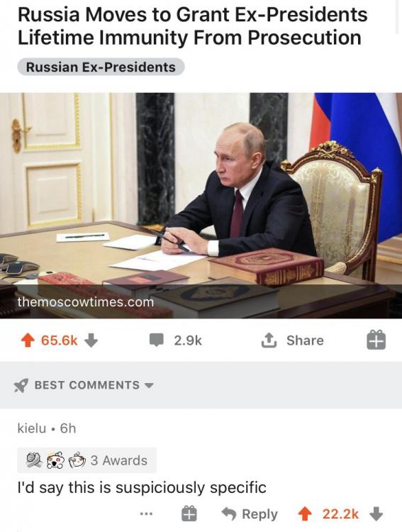Open kielu's user profile

click(x=31, y=428)
